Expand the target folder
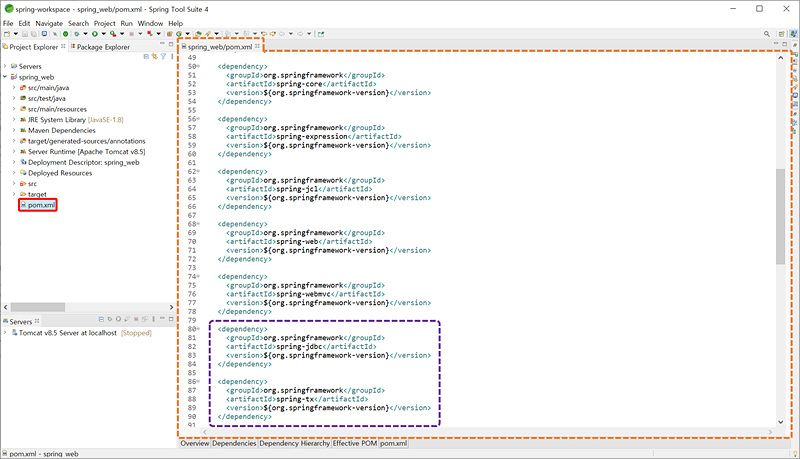This screenshot has height=459, width=800. point(14,194)
